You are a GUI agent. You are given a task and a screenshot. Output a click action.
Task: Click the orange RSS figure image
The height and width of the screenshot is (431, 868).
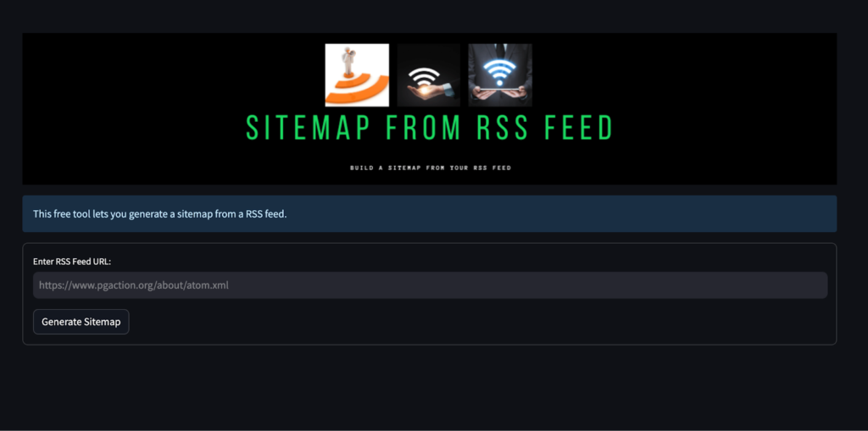pos(357,75)
